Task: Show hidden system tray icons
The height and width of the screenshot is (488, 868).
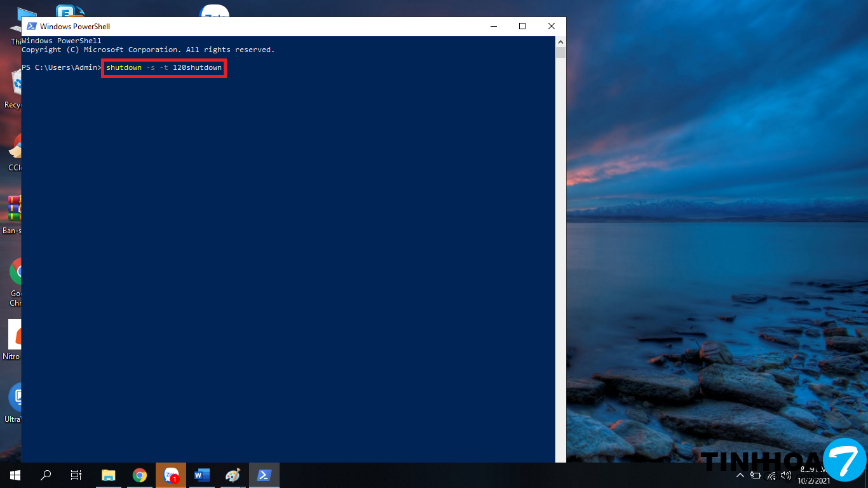Action: [740, 475]
